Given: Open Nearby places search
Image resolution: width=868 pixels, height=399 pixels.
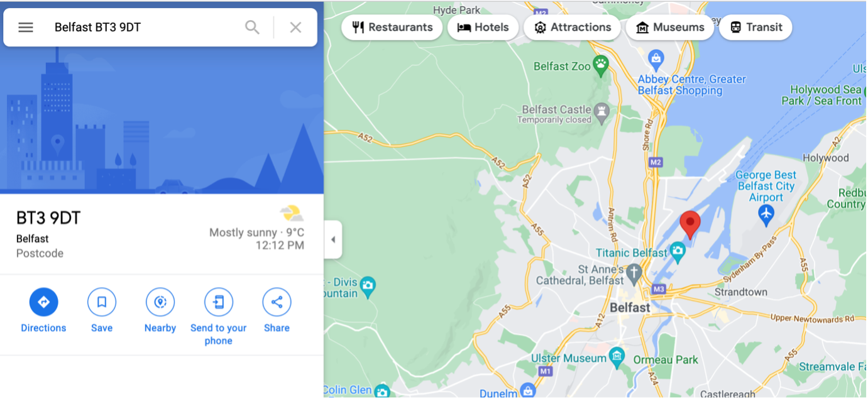Looking at the screenshot, I should [x=160, y=302].
